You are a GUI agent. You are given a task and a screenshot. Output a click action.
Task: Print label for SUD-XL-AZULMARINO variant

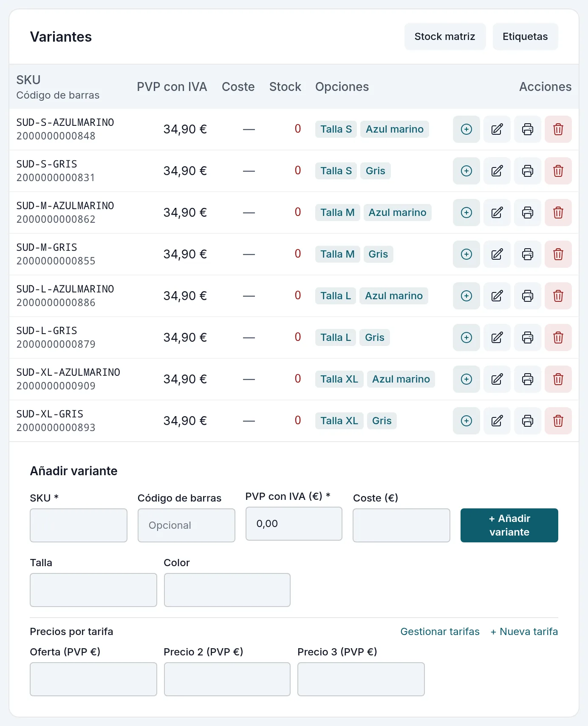(528, 379)
